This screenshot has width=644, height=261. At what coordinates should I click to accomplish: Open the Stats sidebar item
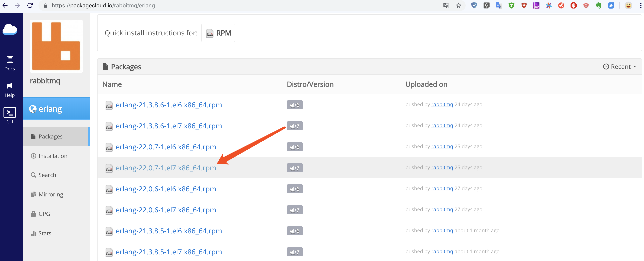(x=45, y=233)
